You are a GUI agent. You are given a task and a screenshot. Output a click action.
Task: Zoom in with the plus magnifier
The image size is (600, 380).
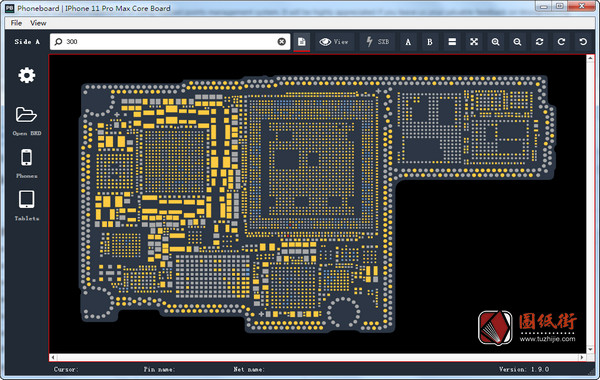click(496, 42)
